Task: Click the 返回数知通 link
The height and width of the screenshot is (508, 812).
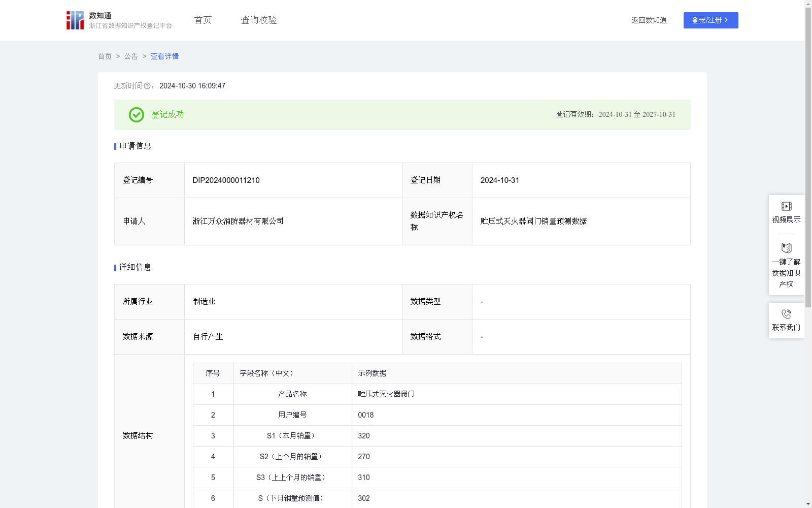Action: point(649,20)
